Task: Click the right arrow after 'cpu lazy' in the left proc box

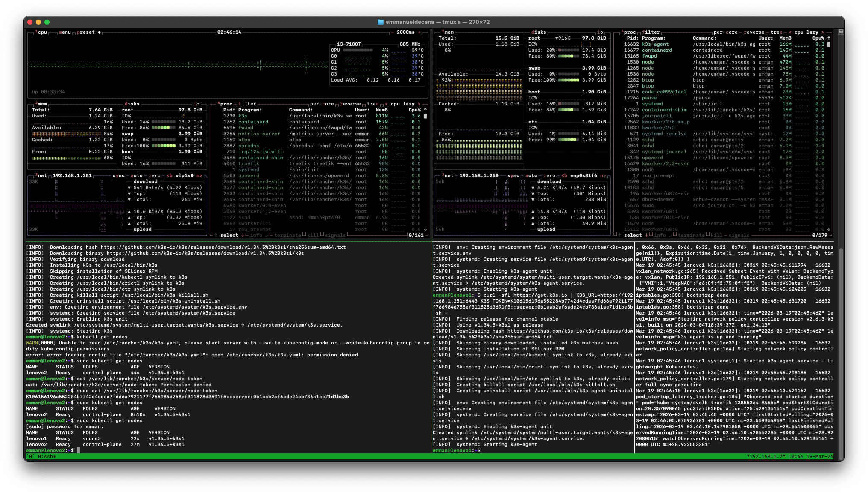Action: point(419,104)
